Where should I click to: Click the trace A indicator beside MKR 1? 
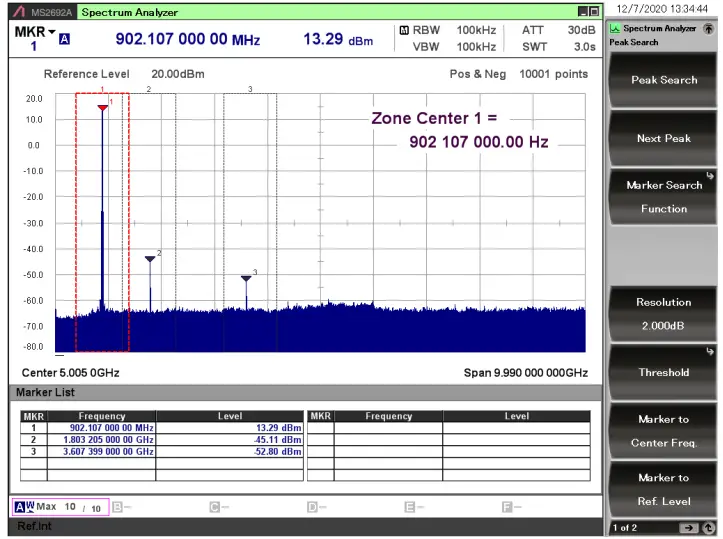pyautogui.click(x=65, y=39)
